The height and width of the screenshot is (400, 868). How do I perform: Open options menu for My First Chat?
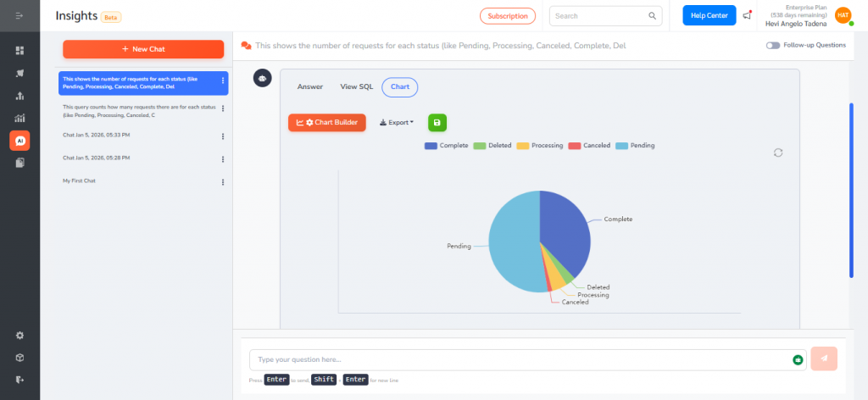point(223,181)
